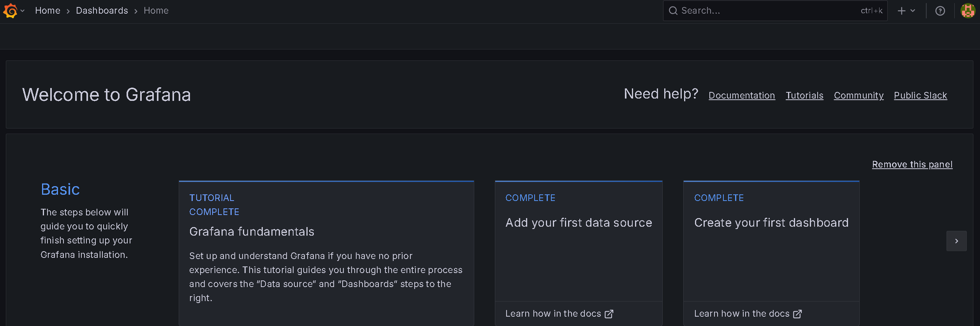Screen dimensions: 980x326
Task: Visit the Community link
Action: tap(859, 95)
